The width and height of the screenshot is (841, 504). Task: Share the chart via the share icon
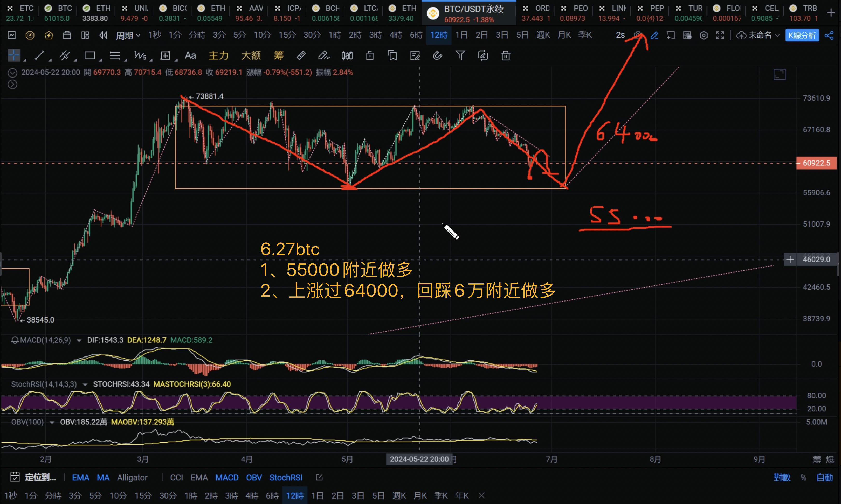[x=829, y=35]
